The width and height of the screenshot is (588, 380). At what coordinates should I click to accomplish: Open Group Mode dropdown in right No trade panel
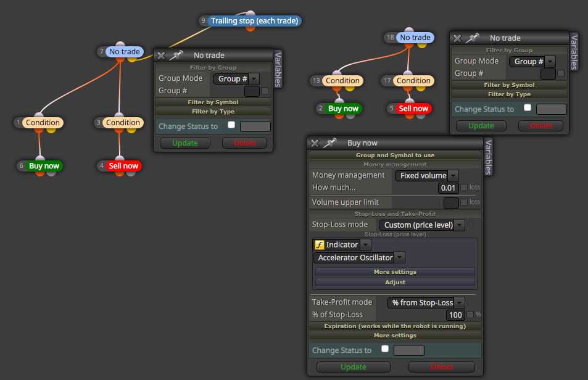[532, 62]
